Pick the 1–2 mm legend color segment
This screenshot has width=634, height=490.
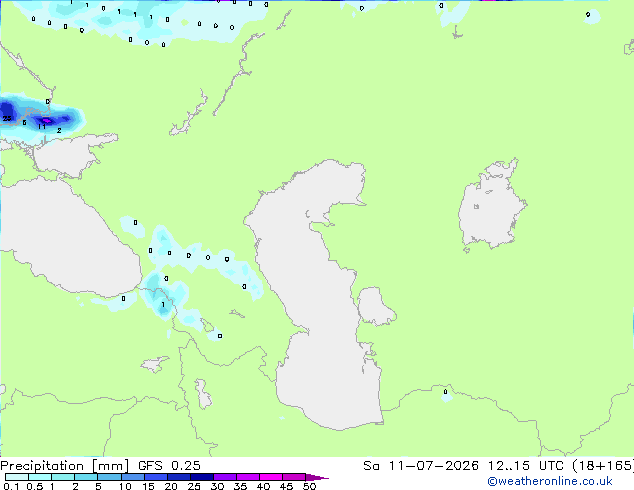(x=63, y=477)
